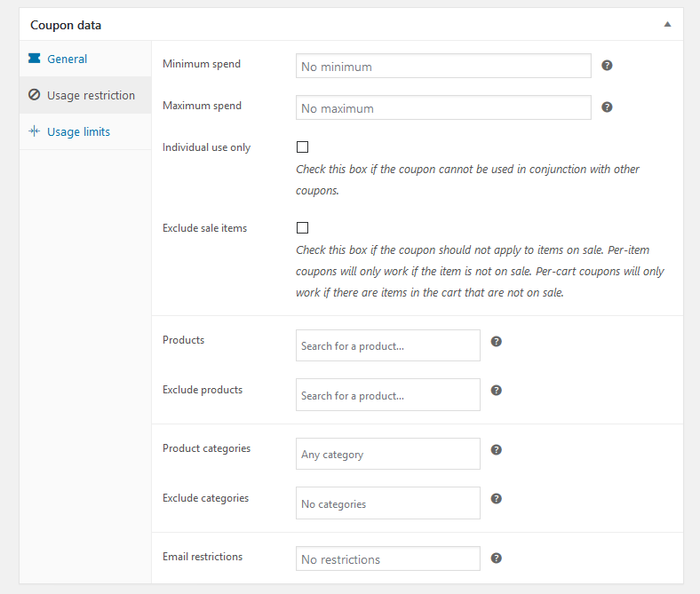The width and height of the screenshot is (700, 594).
Task: Open the Products search selector
Action: click(x=388, y=345)
